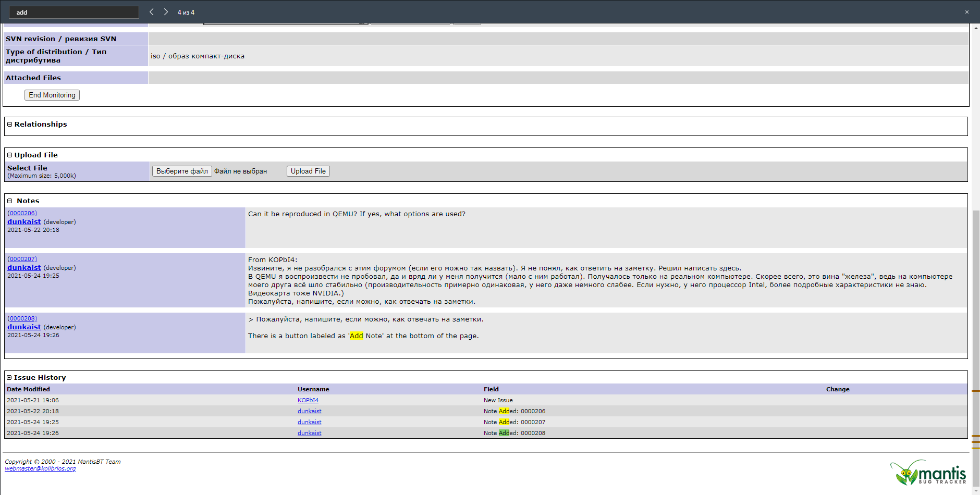This screenshot has height=495, width=980.
Task: Open dunkaist profile in note 0000206
Action: 24,222
